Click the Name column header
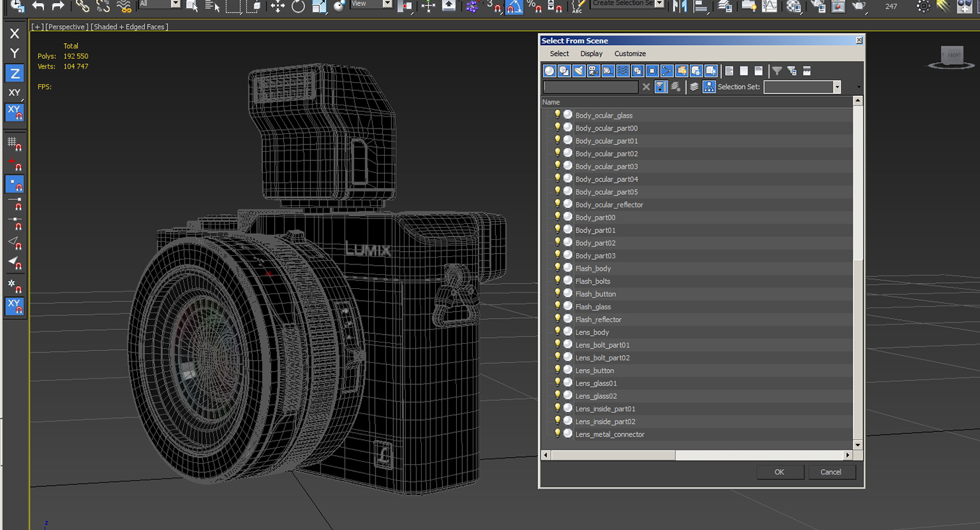Screen dimensions: 980x530 697,102
